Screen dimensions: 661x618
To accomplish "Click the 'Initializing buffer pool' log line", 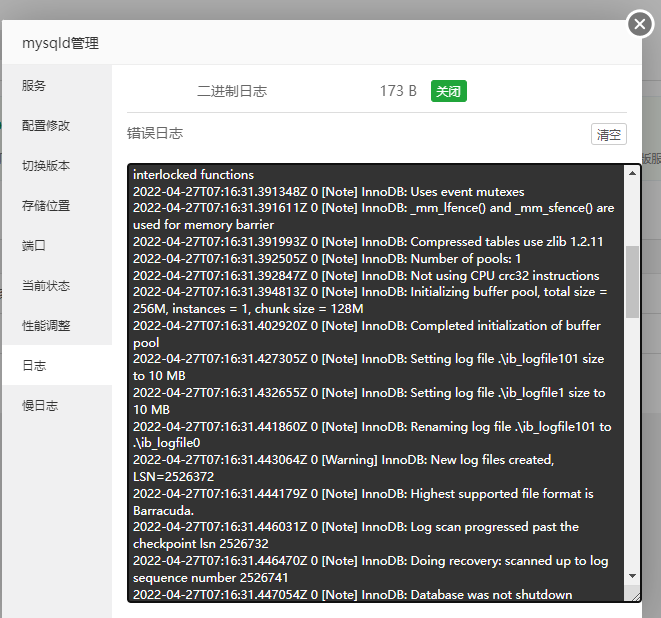I will 370,300.
